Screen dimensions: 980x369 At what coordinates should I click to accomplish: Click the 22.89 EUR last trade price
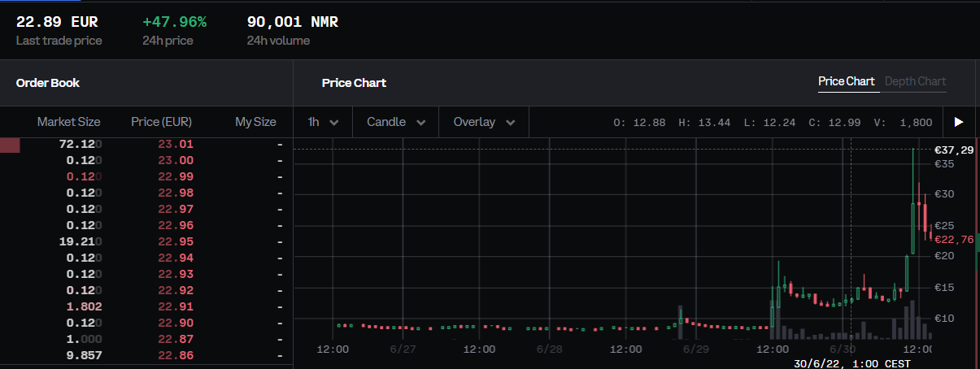57,22
